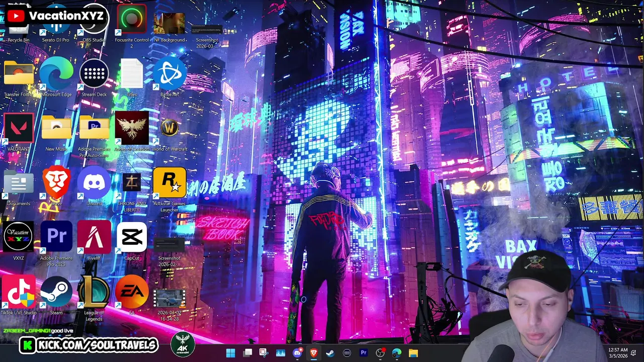This screenshot has width=644, height=362.
Task: Select the Screenshot 2026-02 file on the desktop
Action: tap(169, 251)
